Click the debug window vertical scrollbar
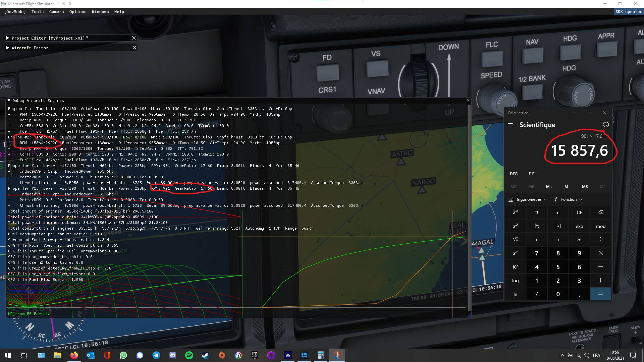The height and width of the screenshot is (362, 644). (469, 208)
